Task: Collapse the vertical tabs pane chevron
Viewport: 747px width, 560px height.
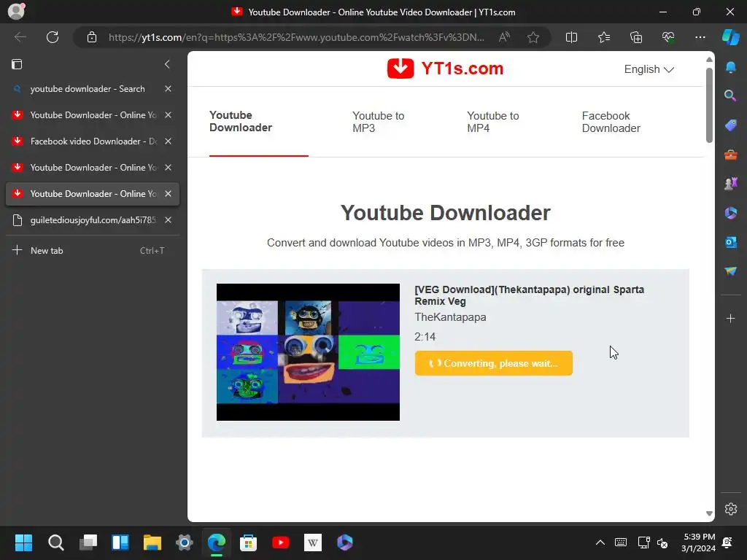Action: 167,64
